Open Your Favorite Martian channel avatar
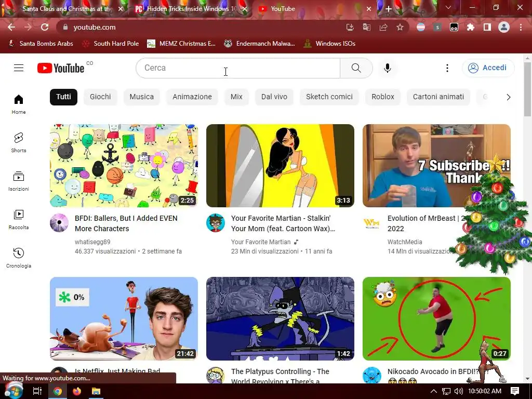This screenshot has height=399, width=532. pos(216,223)
